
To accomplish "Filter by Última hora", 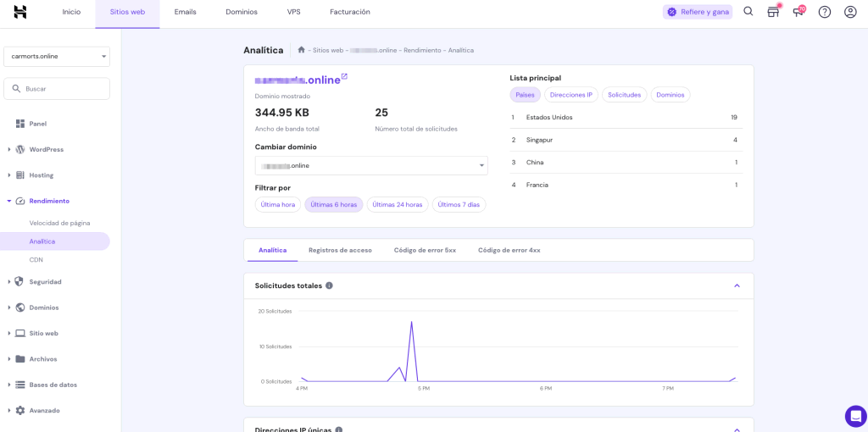I will pos(278,204).
